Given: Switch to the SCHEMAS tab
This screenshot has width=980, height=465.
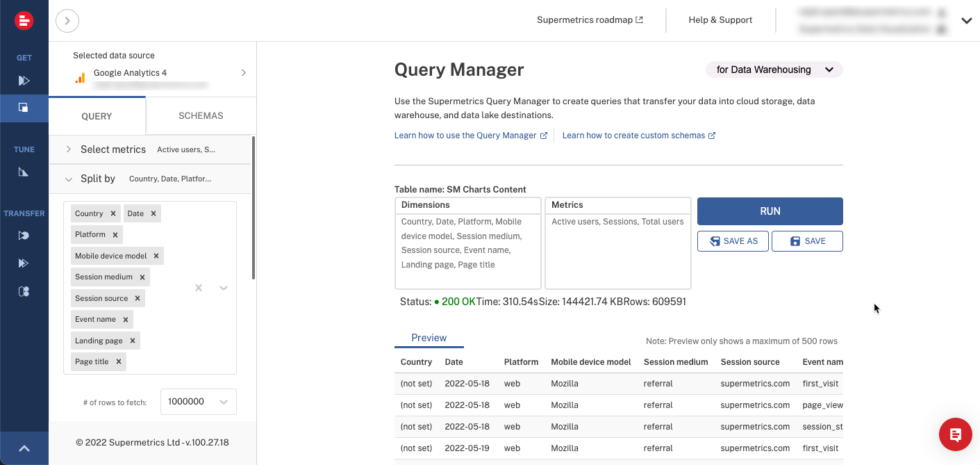Looking at the screenshot, I should (x=201, y=116).
